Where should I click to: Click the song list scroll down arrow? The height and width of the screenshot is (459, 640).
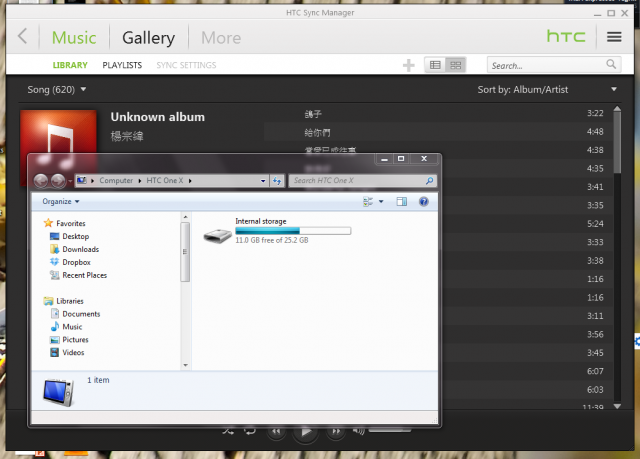pyautogui.click(x=617, y=406)
